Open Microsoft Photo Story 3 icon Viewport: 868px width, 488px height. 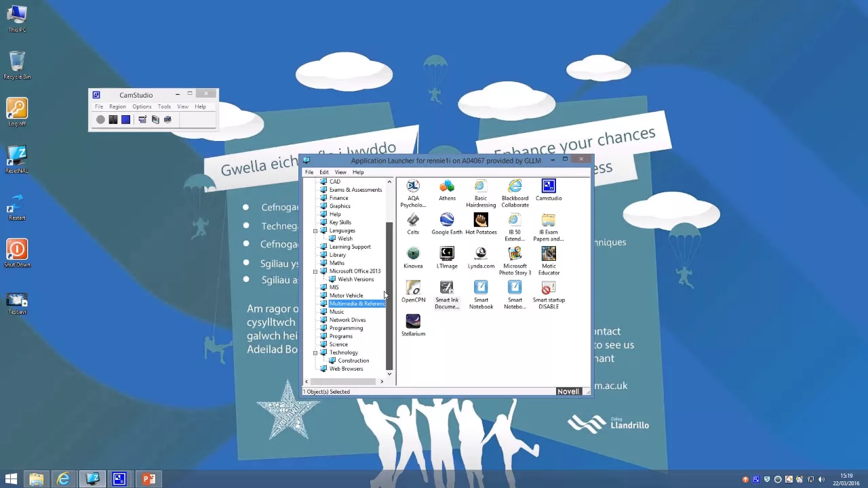coord(515,261)
